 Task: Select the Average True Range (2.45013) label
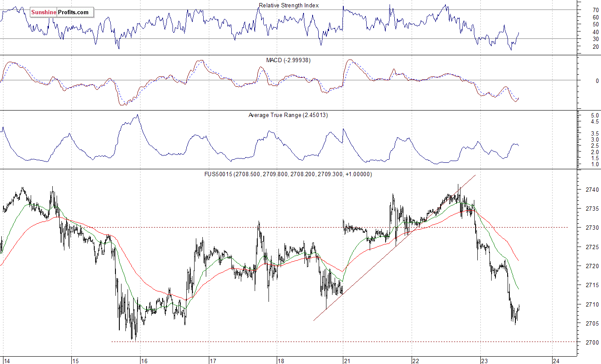tap(288, 115)
